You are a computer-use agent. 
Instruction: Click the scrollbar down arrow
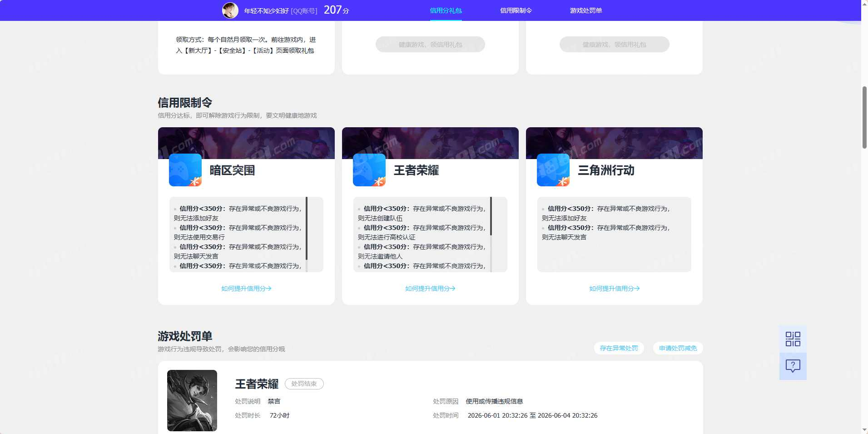(x=864, y=429)
